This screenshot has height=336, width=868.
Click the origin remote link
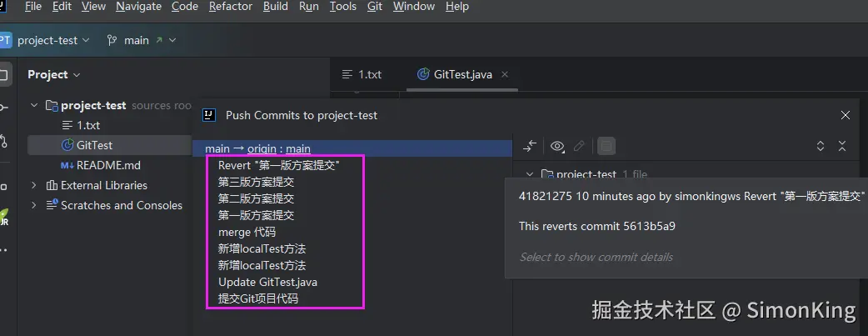click(x=262, y=148)
